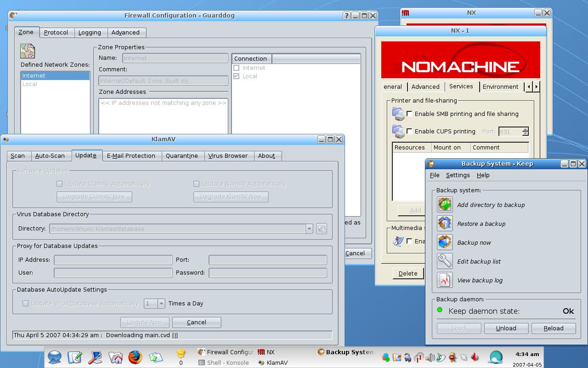Toggle the Local connection checkbox in Guarddog

click(237, 76)
